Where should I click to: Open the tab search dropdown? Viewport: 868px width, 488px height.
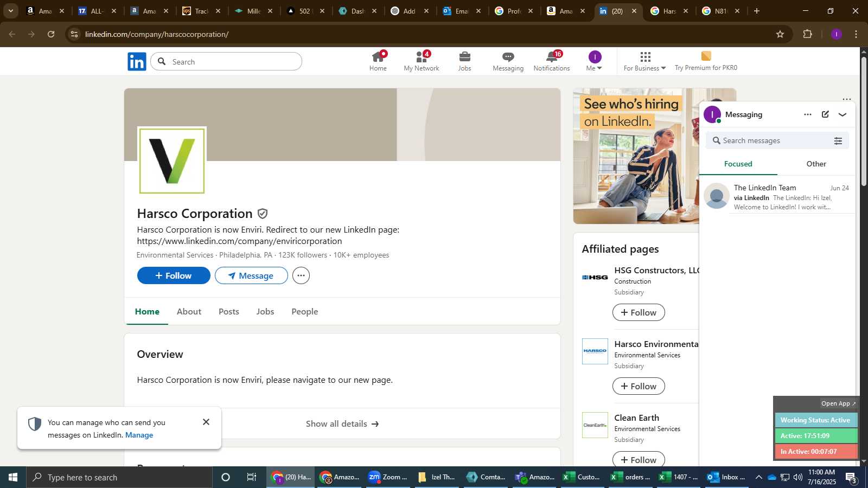pyautogui.click(x=10, y=11)
